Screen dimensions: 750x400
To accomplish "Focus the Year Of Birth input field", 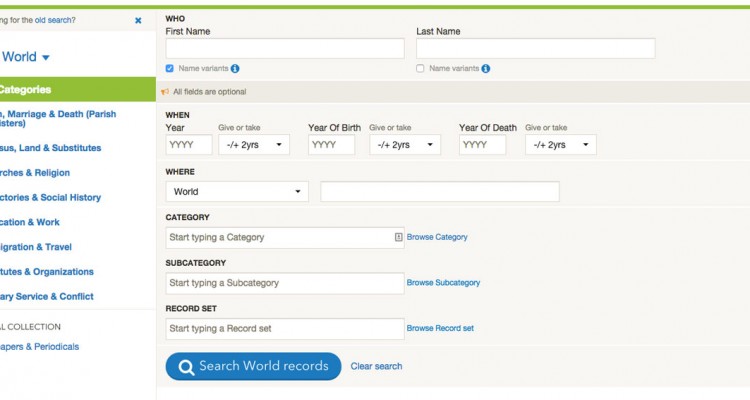I will [331, 145].
